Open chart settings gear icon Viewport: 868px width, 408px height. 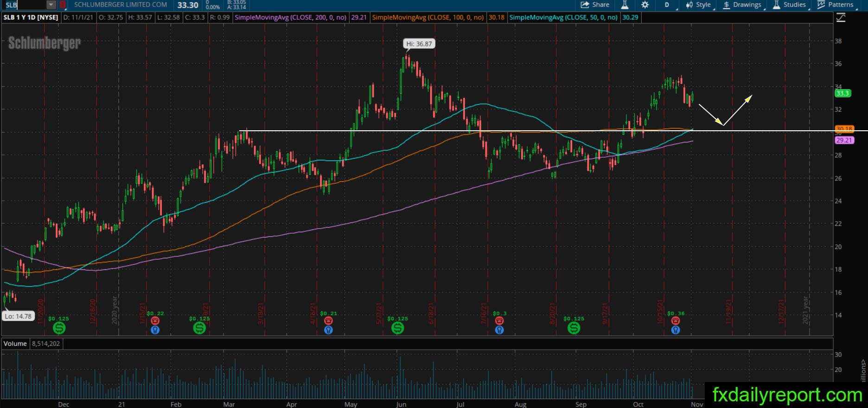(x=645, y=5)
